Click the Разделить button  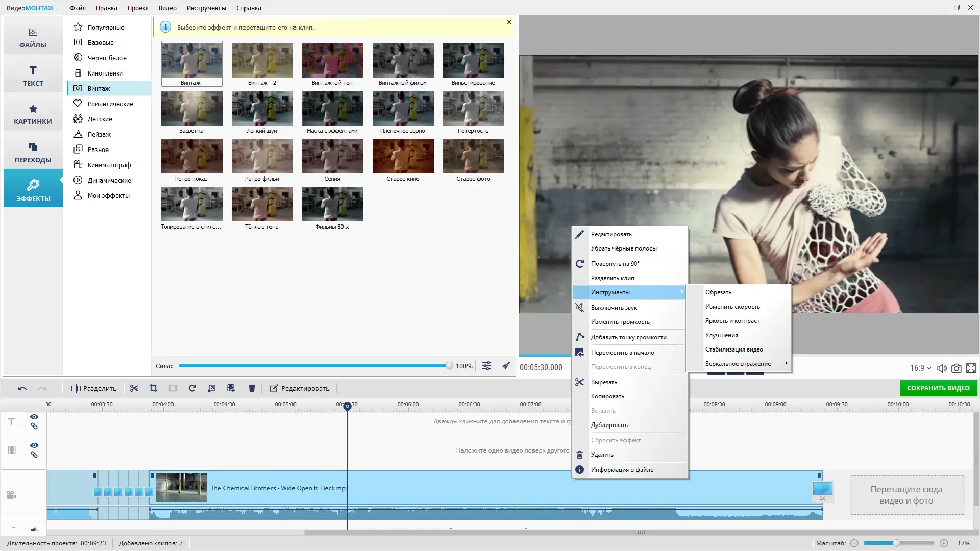click(x=94, y=388)
